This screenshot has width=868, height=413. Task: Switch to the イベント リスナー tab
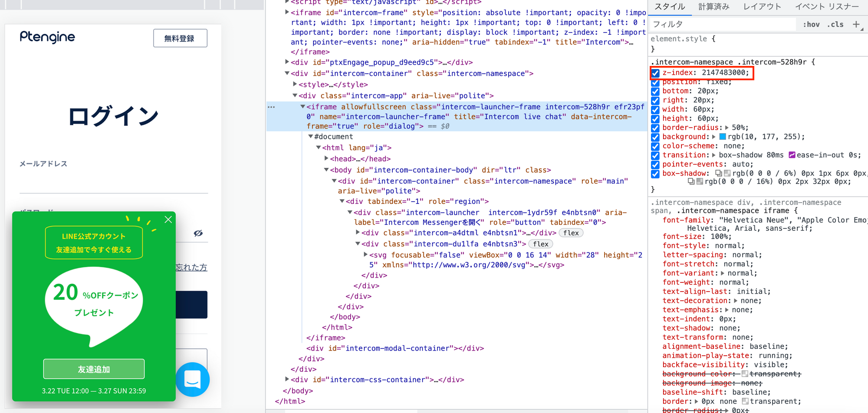click(x=827, y=7)
